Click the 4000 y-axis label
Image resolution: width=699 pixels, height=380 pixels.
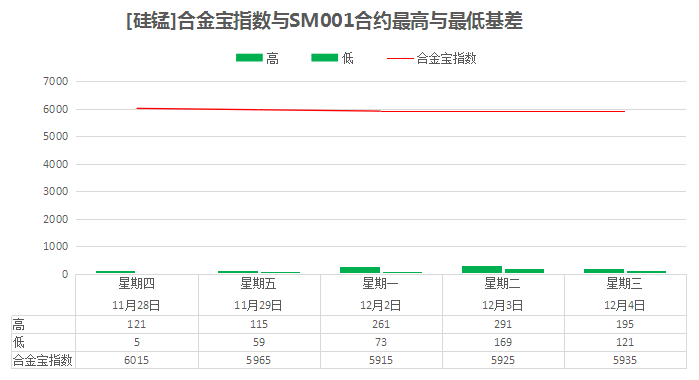(x=56, y=164)
